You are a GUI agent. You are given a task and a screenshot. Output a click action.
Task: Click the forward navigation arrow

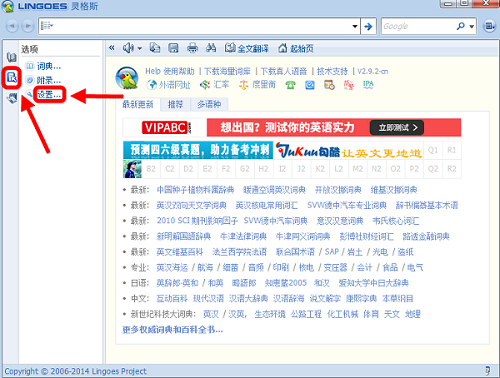point(28,26)
